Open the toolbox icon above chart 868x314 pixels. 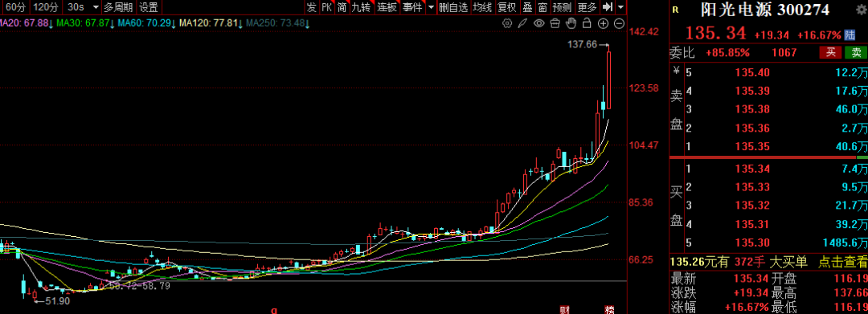[x=555, y=23]
